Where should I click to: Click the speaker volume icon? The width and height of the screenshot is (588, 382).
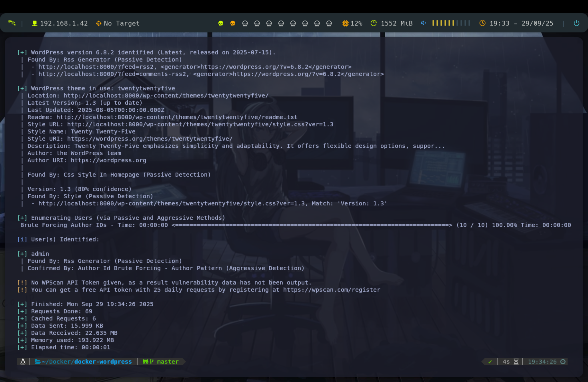(423, 23)
